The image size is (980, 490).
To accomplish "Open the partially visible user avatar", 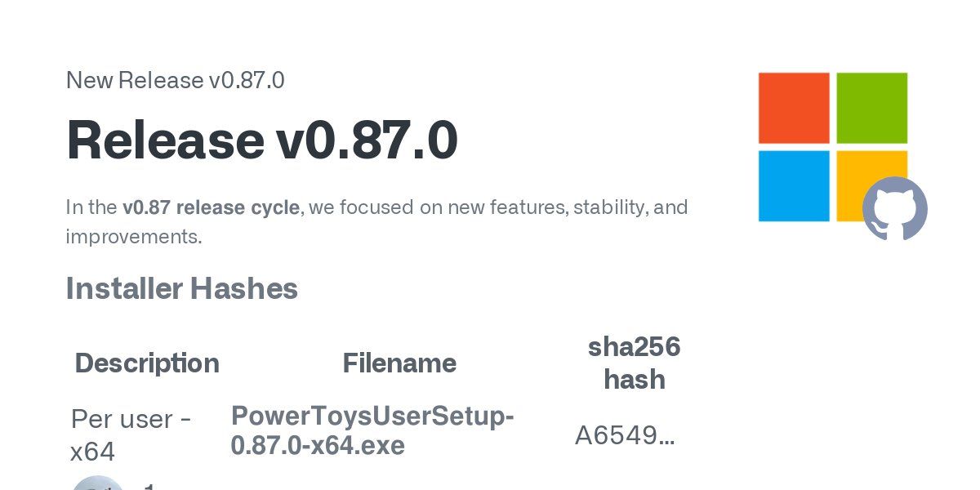I will 98,483.
